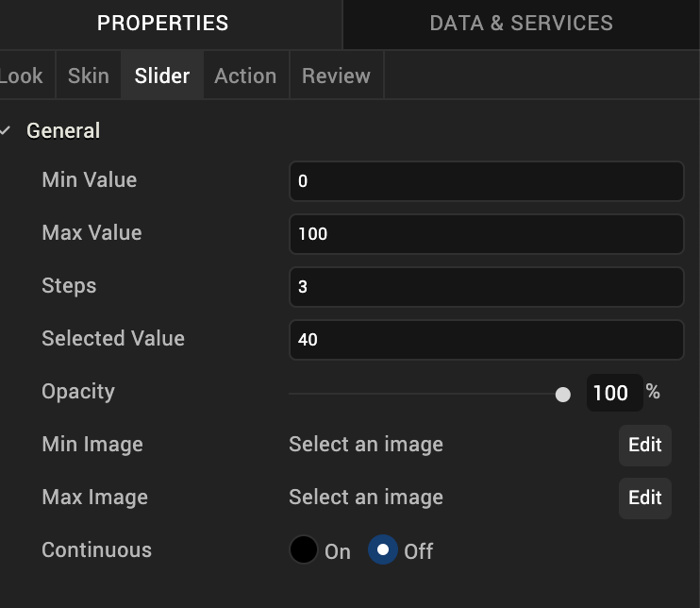Open the Skin tab
Viewport: 700px width, 608px height.
point(88,76)
